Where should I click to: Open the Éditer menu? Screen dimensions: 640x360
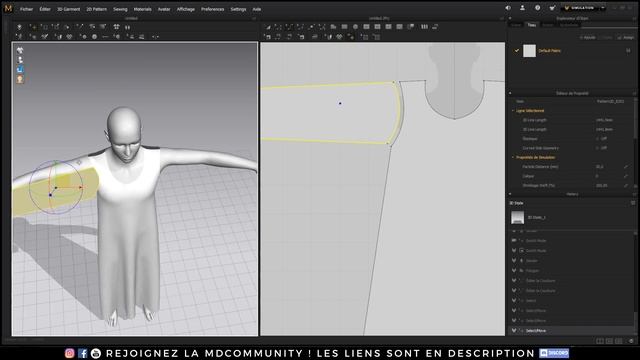[x=45, y=9]
